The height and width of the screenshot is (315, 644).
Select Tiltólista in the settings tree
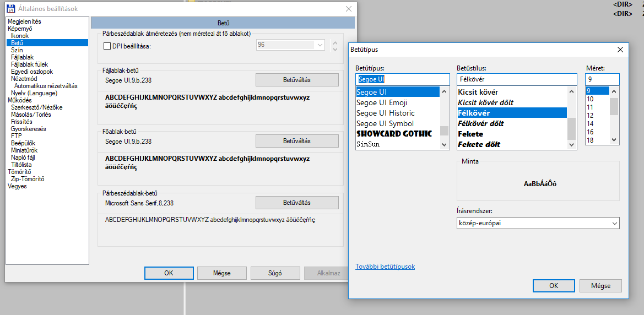[x=21, y=165]
